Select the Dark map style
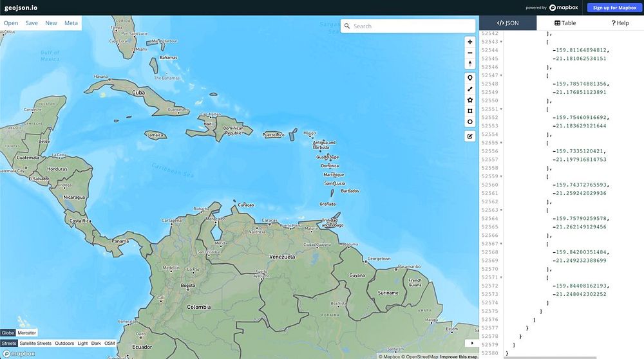 pyautogui.click(x=96, y=344)
